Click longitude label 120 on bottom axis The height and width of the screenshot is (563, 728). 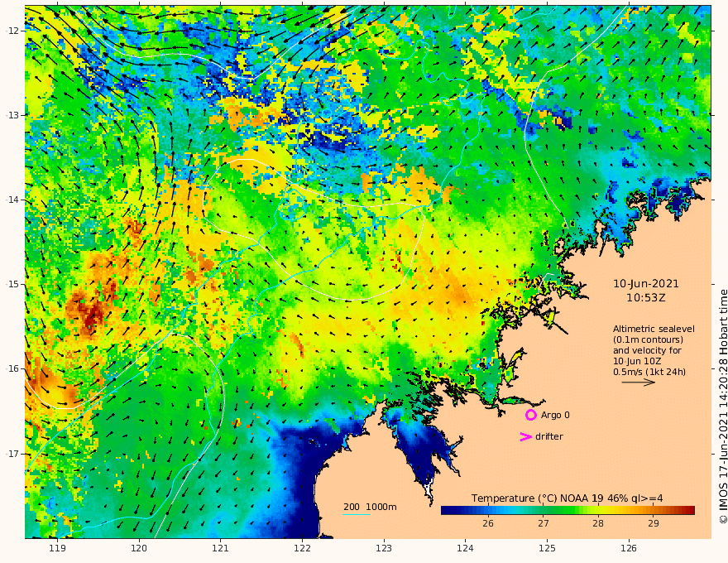tap(139, 549)
